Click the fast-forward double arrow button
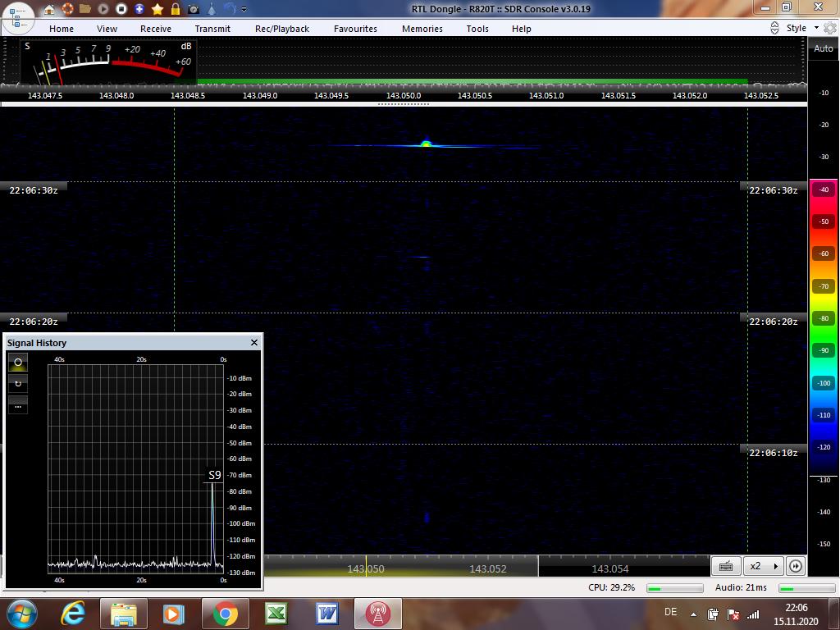 796,566
